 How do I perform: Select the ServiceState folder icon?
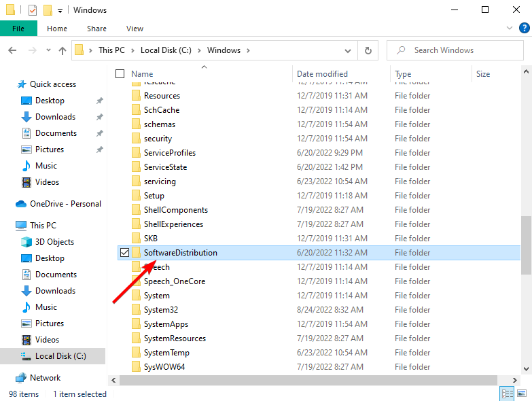(136, 167)
